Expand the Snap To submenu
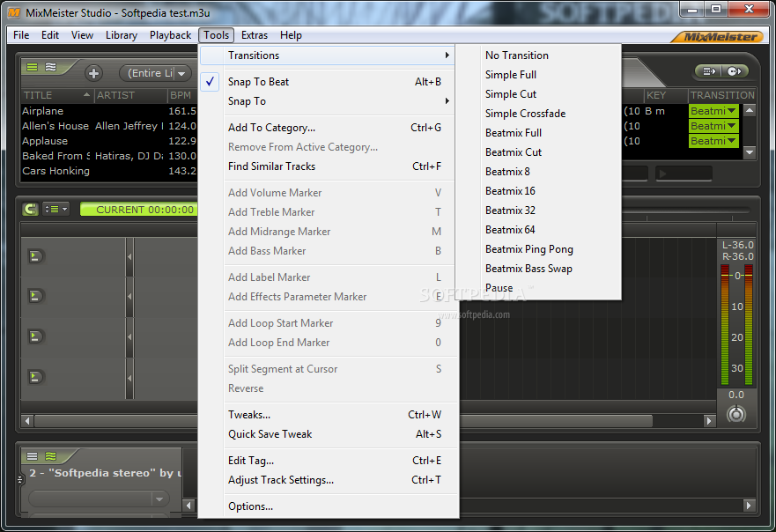The image size is (776, 532). point(328,101)
